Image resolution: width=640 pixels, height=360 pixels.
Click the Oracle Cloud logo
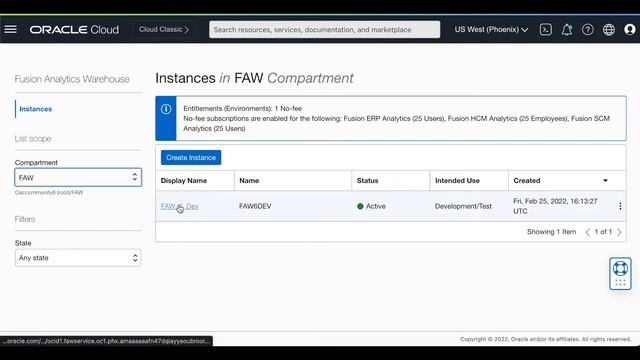tap(74, 29)
